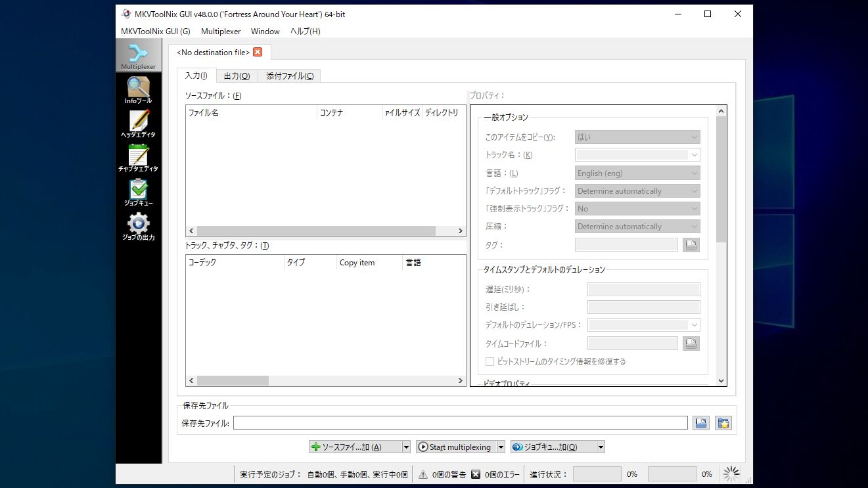Click the add source files (ソースファイ...加) button
Screen dimensions: 868x488
tap(355, 447)
